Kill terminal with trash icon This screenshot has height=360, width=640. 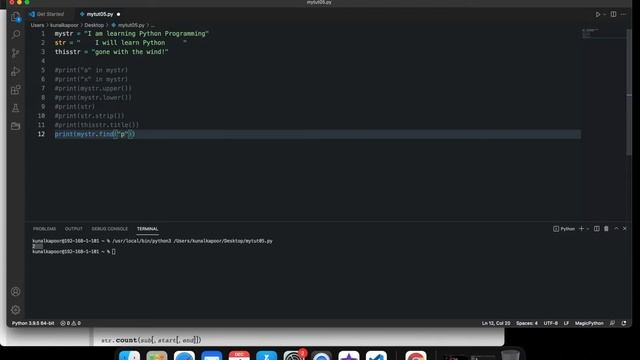[x=606, y=229]
